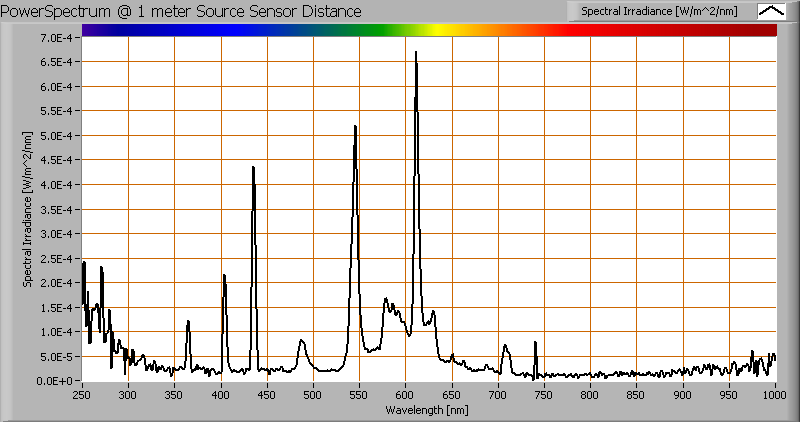The image size is (800, 422).
Task: Click the peak top near 436 nm
Action: pyautogui.click(x=253, y=168)
